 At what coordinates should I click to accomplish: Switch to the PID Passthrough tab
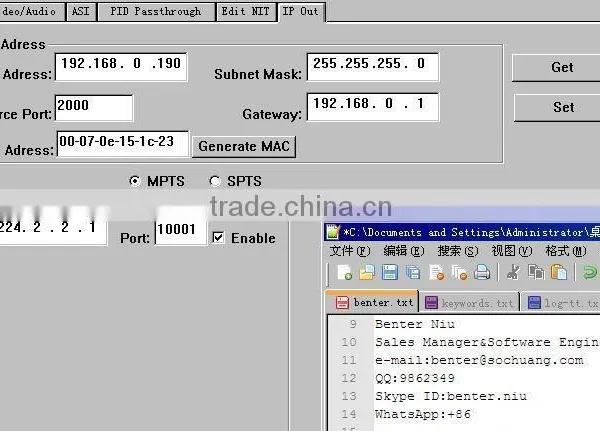[156, 11]
